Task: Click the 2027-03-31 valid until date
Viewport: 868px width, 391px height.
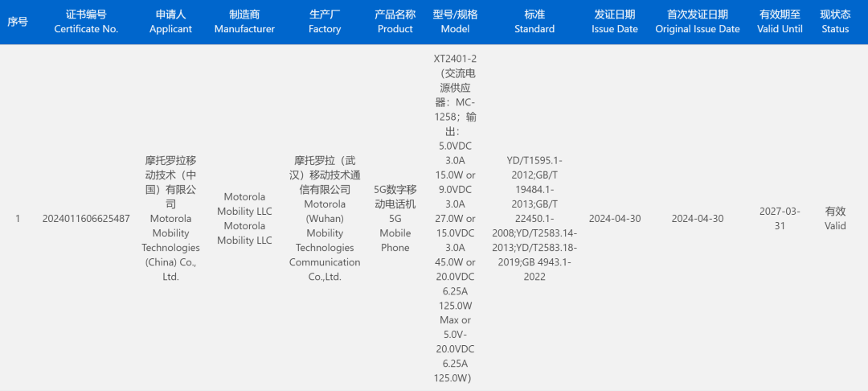Action: (780, 218)
